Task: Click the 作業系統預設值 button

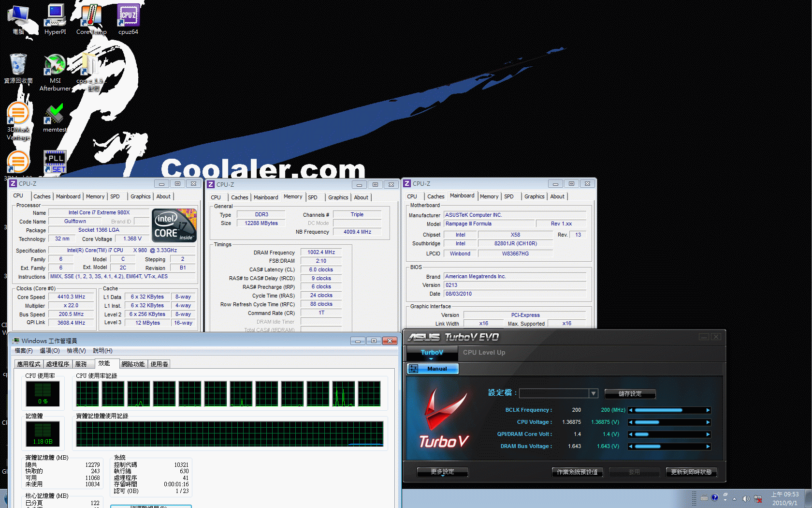Action: pos(577,472)
